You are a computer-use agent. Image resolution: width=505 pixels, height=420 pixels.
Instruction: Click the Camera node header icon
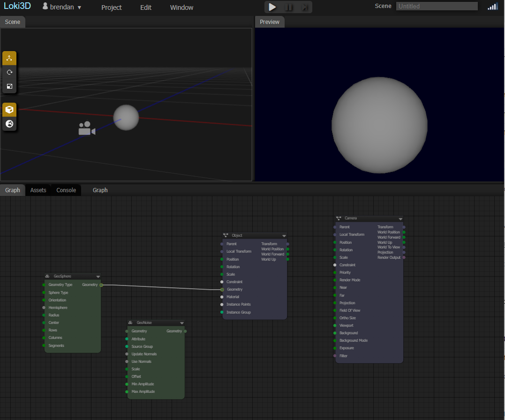click(339, 218)
